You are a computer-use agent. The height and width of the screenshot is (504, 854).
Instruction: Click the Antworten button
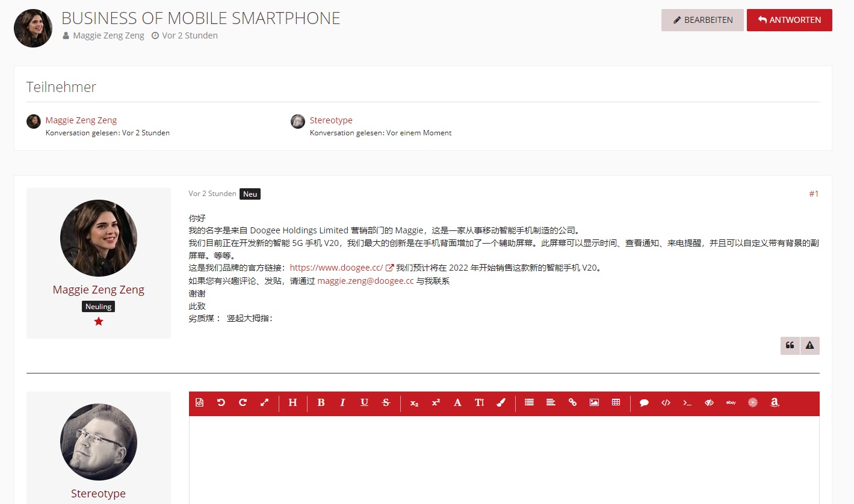click(790, 20)
